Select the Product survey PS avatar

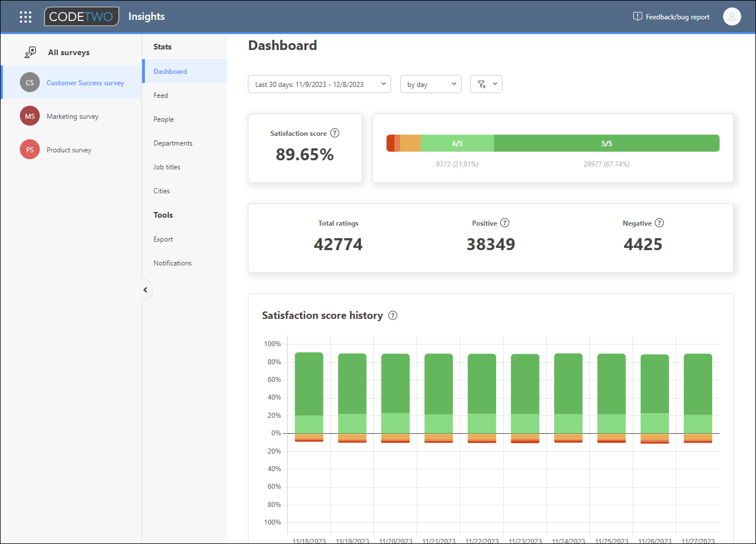30,150
